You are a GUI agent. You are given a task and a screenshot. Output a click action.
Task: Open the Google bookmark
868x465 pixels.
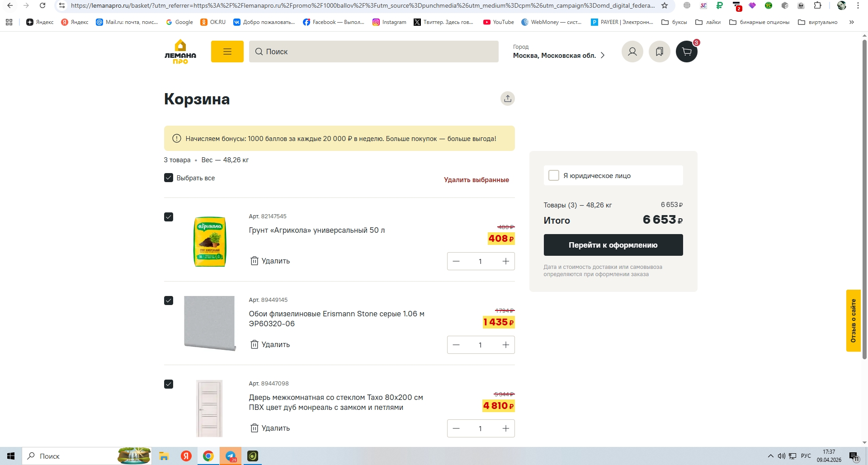179,22
